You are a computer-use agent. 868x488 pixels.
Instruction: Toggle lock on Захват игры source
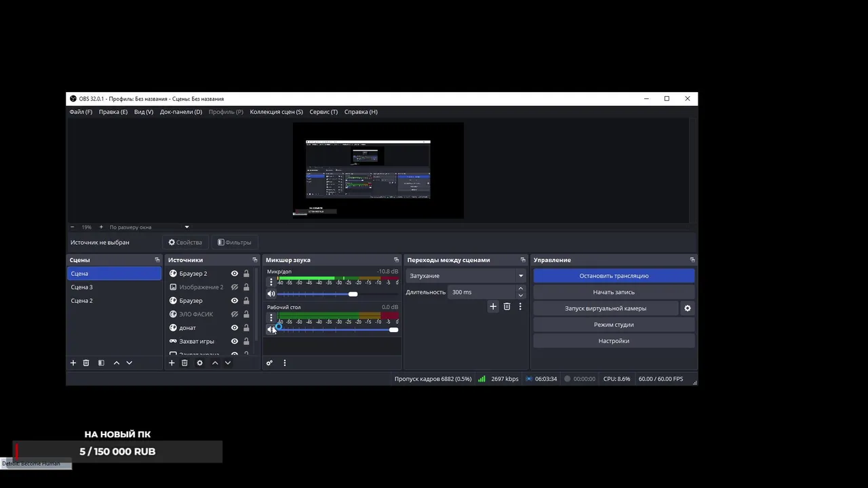pyautogui.click(x=246, y=341)
